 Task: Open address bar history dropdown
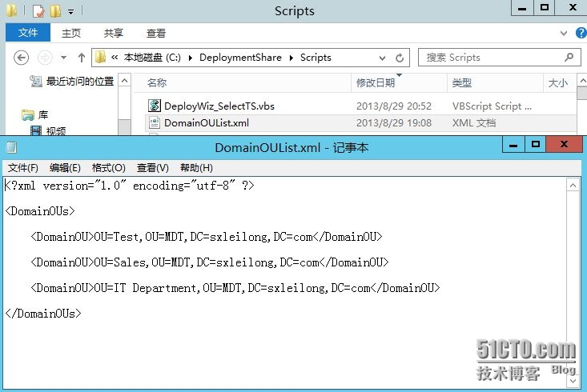[382, 58]
